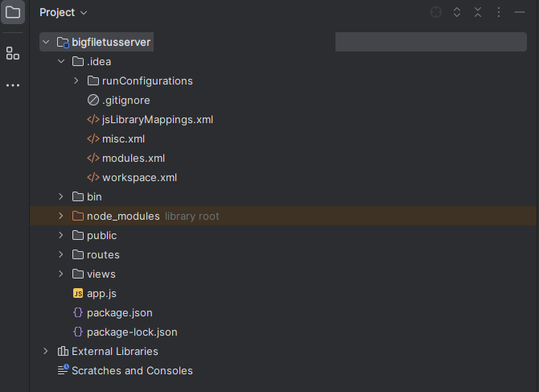Open Project panel options kebab menu
Screen dimensions: 539x392
point(499,12)
